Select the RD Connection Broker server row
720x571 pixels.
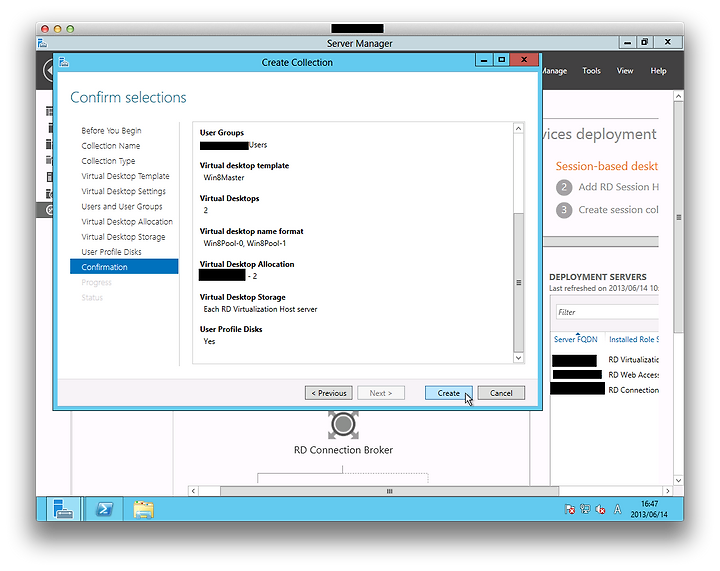tap(605, 390)
